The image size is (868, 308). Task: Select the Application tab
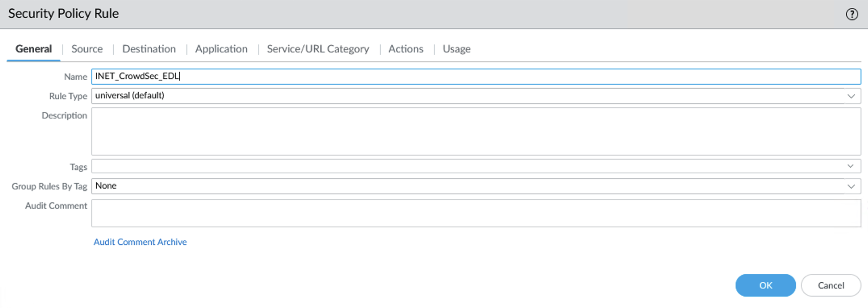coord(221,49)
